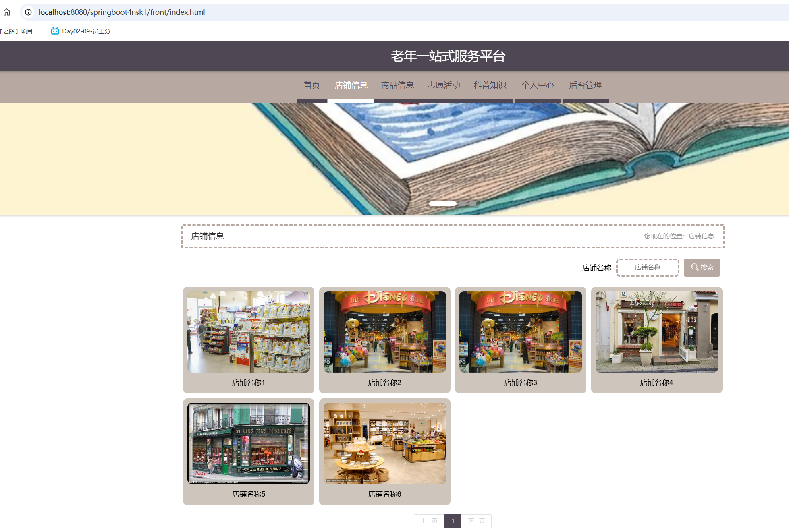The image size is (789, 532).
Task: Open the 个人中心 page
Action: point(538,85)
